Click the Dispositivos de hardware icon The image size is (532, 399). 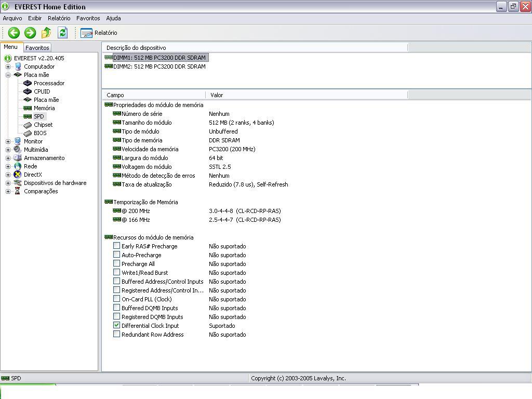tap(18, 183)
